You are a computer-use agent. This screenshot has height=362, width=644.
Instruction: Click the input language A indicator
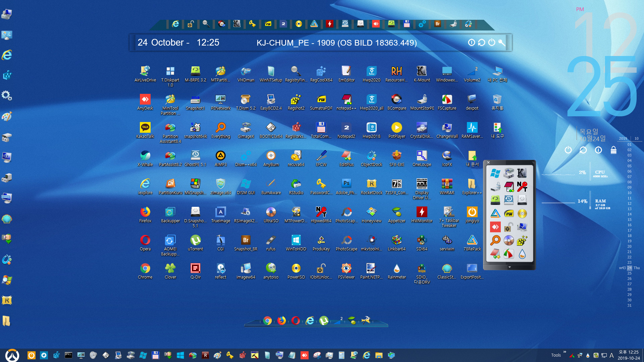coord(611,355)
